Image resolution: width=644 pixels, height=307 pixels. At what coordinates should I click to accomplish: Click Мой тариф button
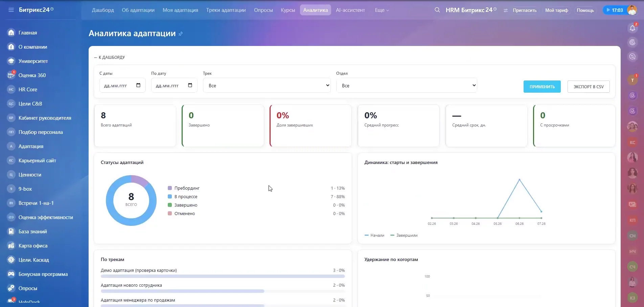pyautogui.click(x=557, y=10)
